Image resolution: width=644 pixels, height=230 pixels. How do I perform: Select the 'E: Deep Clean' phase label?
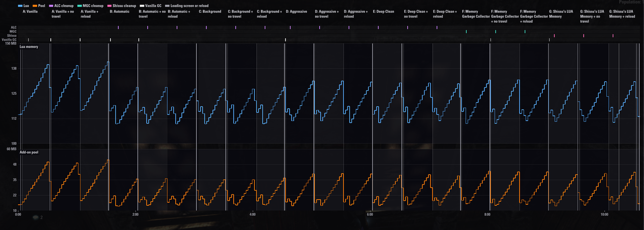tap(384, 11)
